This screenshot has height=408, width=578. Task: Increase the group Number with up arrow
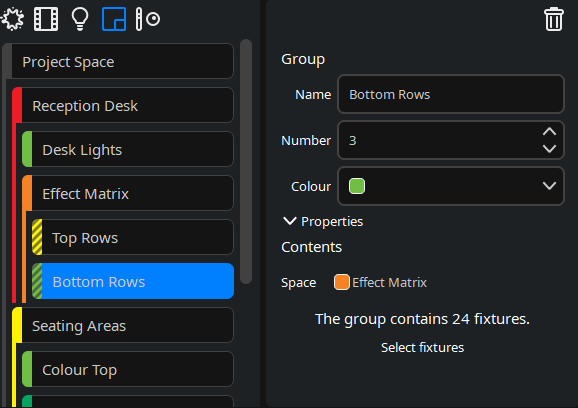(x=549, y=132)
